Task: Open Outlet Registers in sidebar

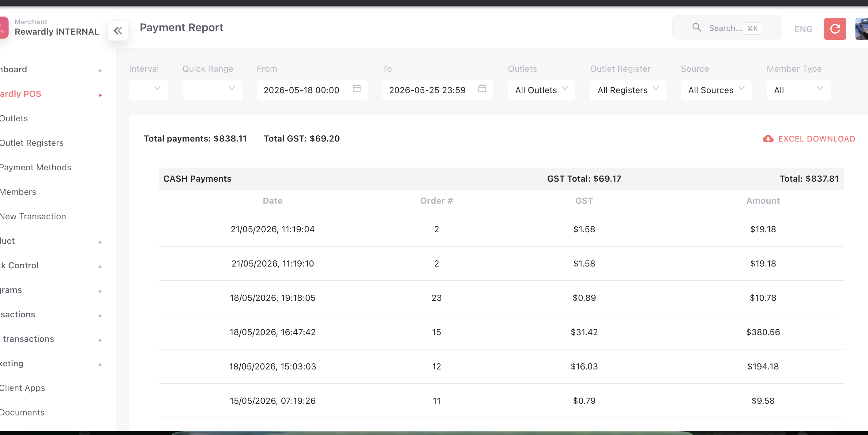Action: (x=32, y=143)
